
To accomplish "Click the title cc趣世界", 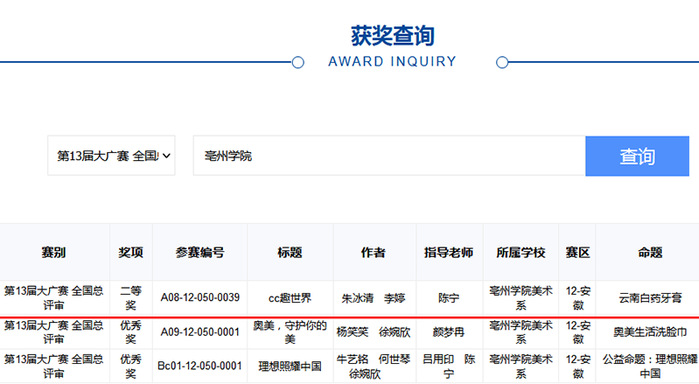I will (290, 298).
